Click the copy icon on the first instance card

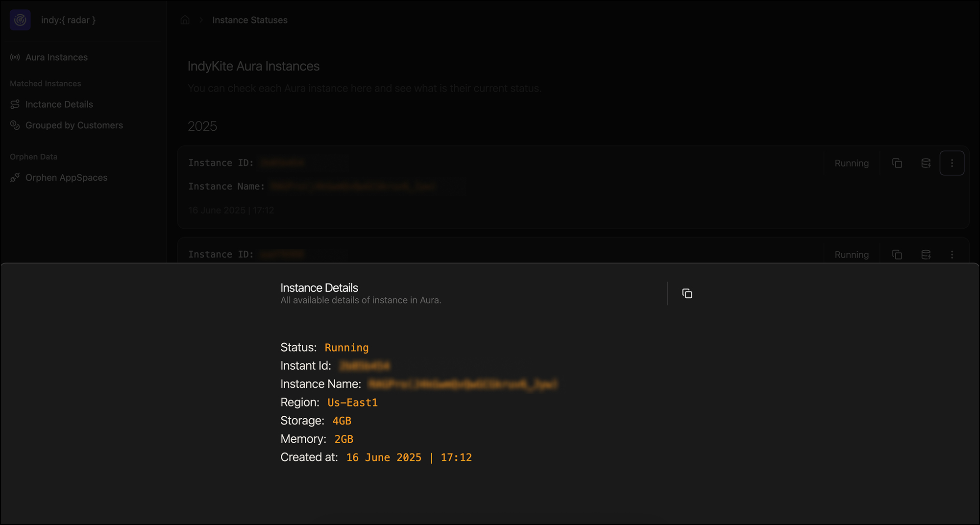(x=897, y=163)
